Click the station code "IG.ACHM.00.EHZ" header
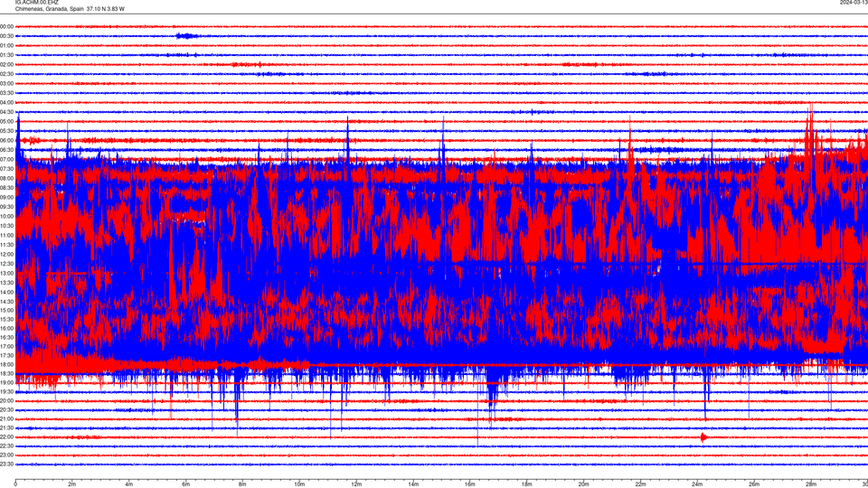Image resolution: width=868 pixels, height=488 pixels. (x=36, y=2)
